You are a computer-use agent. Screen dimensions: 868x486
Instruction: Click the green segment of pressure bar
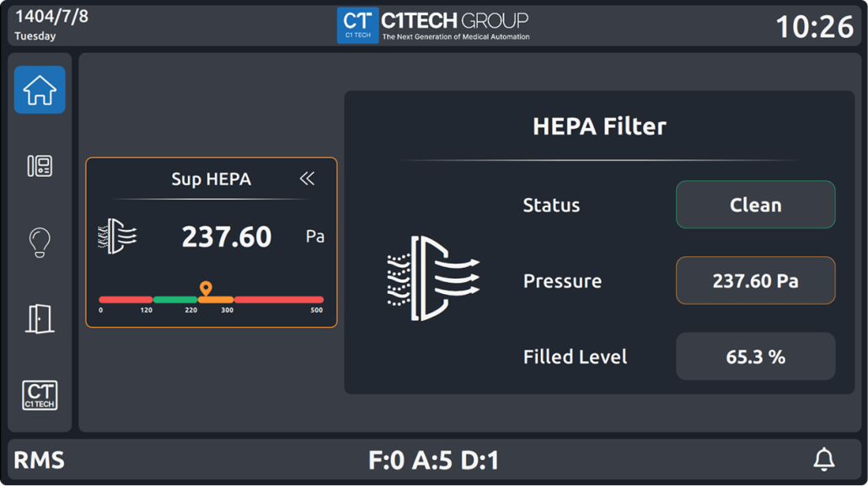(175, 299)
